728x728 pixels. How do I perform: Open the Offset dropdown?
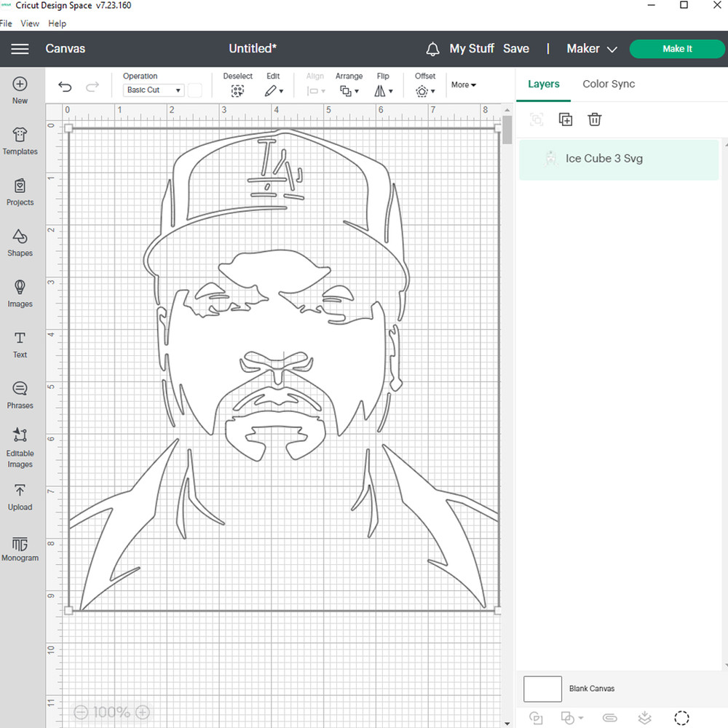tap(425, 91)
